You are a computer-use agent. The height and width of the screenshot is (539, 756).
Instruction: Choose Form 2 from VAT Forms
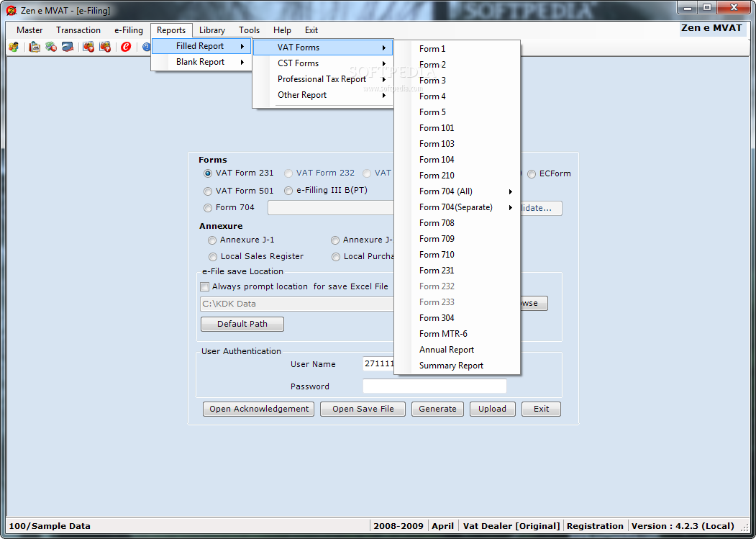457,65
